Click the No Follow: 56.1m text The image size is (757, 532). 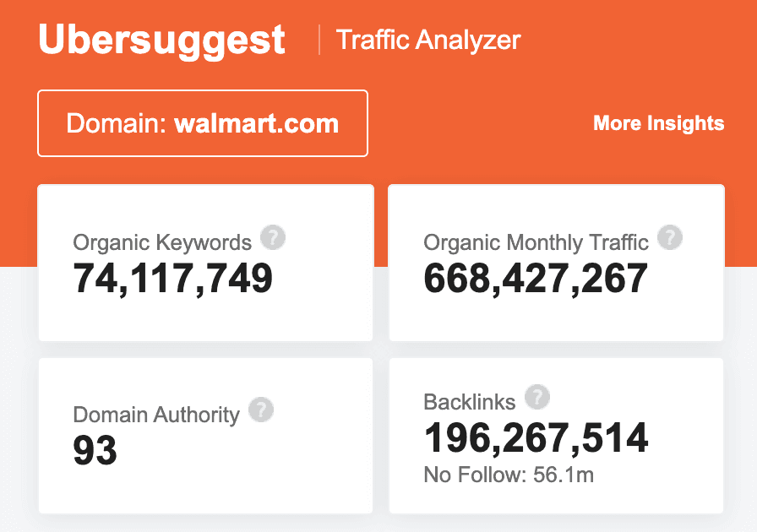[x=509, y=475]
